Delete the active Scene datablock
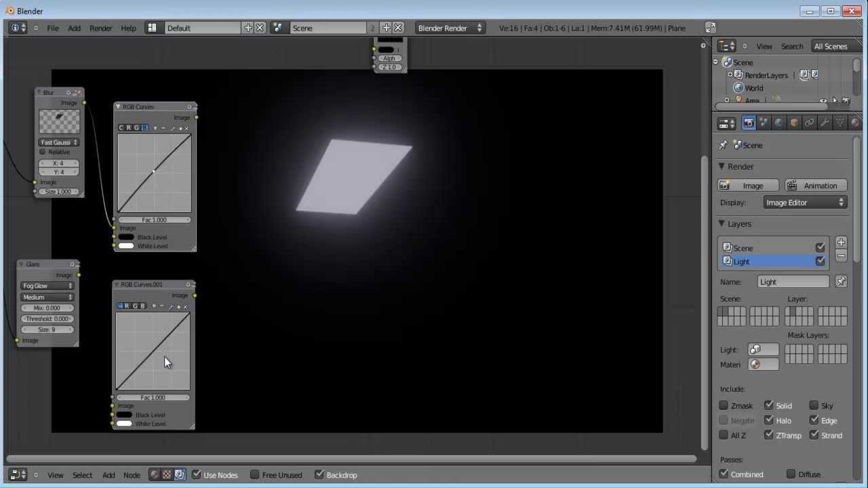Viewport: 868px width, 488px height. [398, 28]
